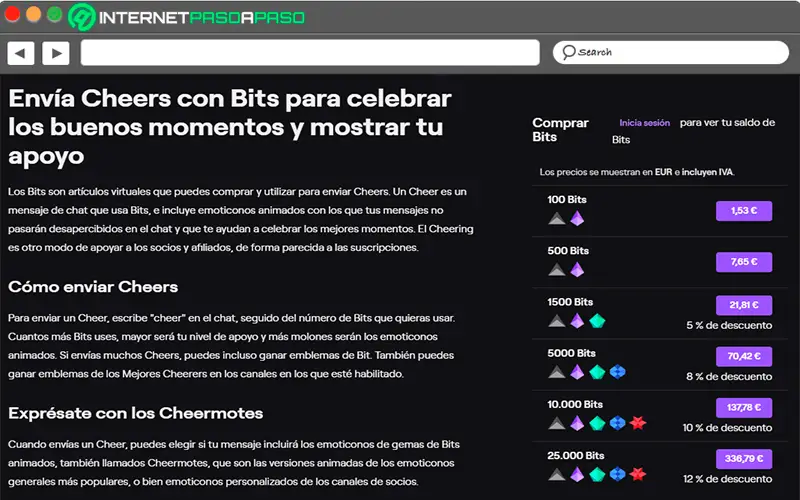Viewport: 800px width, 500px height.
Task: Click the yellow minimize window button
Action: pyautogui.click(x=34, y=15)
